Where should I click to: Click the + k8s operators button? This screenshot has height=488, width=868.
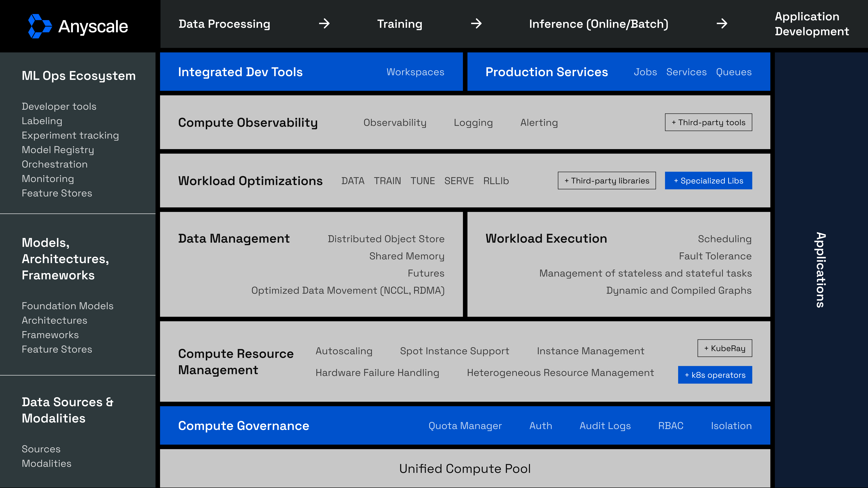tap(715, 375)
